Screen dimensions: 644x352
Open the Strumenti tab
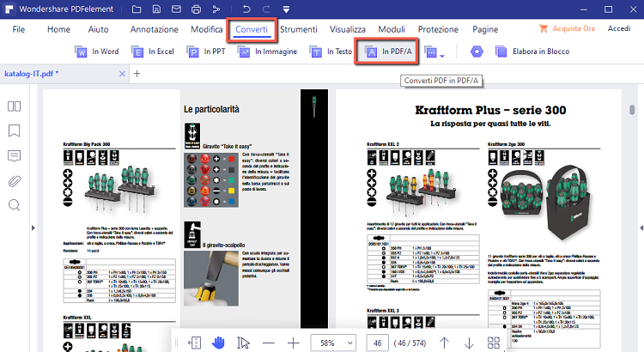point(299,29)
